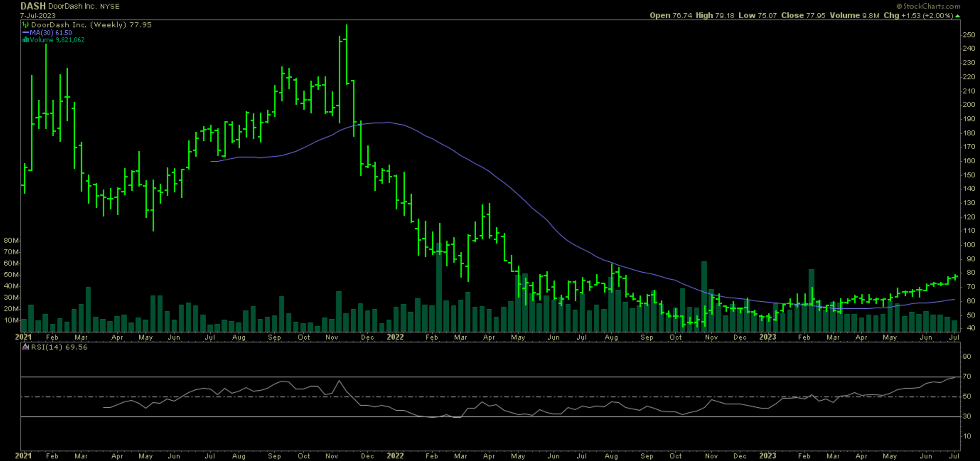980x461 pixels.
Task: Click the Open 76.74 value
Action: click(671, 16)
